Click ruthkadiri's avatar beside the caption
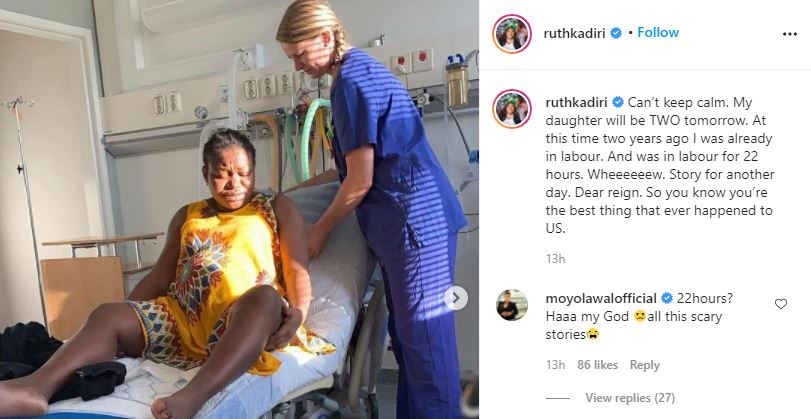Image resolution: width=811 pixels, height=419 pixels. 512,109
